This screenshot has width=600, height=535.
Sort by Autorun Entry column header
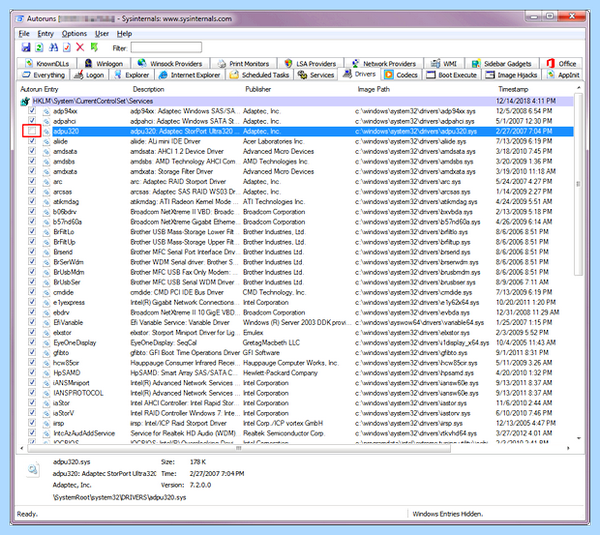[39, 89]
